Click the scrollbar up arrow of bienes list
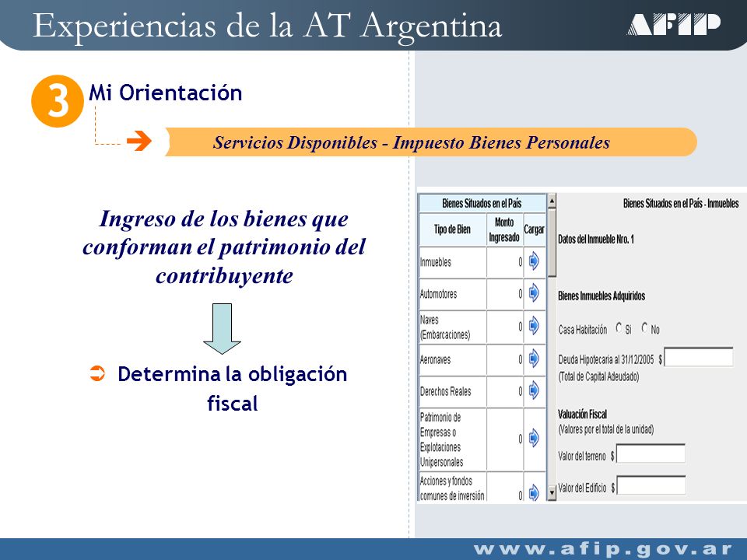The height and width of the screenshot is (560, 747). tap(552, 201)
